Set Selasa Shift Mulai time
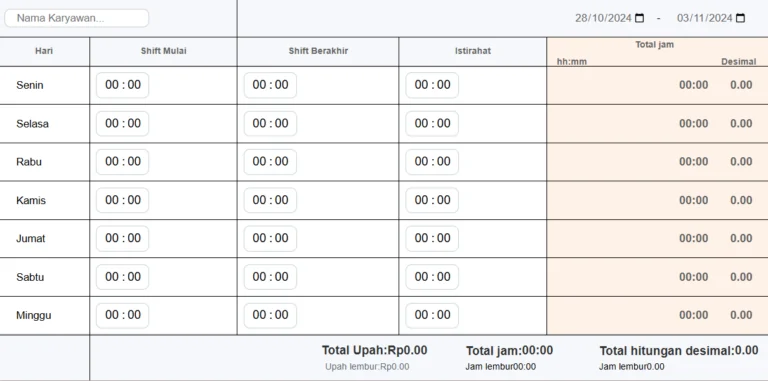The image size is (768, 381). 122,123
